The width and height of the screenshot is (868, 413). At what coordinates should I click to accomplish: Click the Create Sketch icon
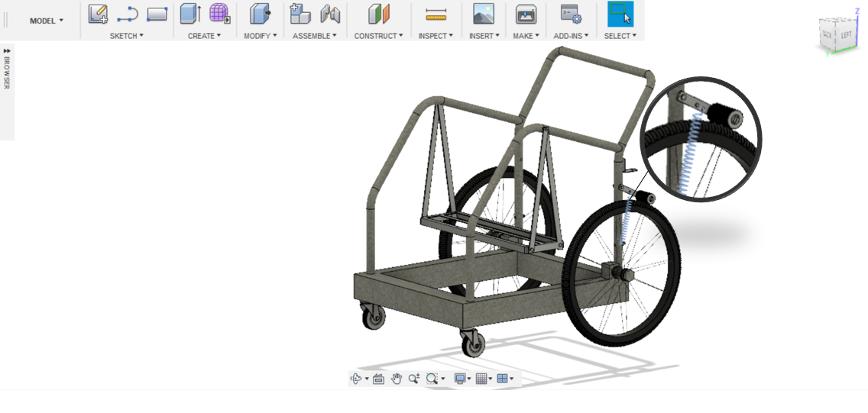(x=98, y=14)
